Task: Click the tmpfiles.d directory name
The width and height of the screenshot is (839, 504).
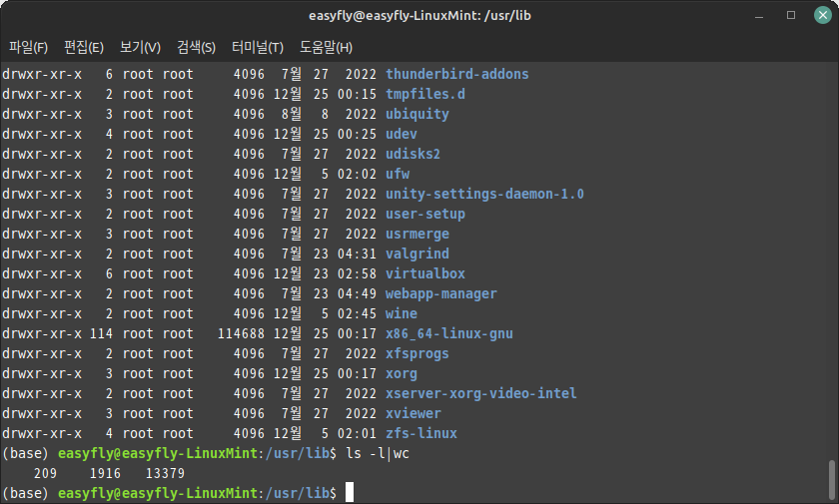Action: [425, 94]
